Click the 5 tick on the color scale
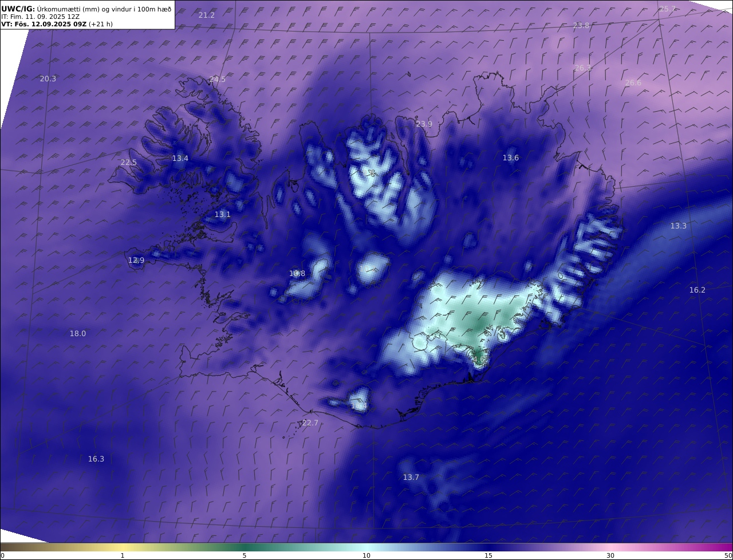Image resolution: width=733 pixels, height=560 pixels. (245, 555)
